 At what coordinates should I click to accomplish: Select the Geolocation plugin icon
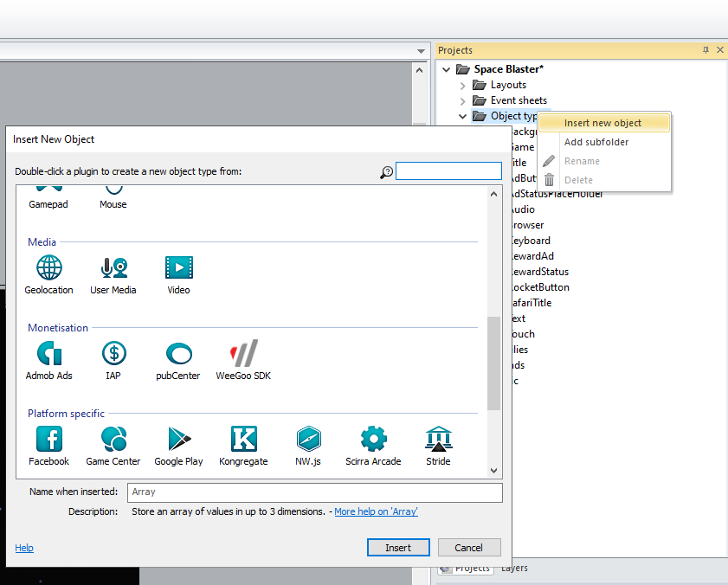tap(49, 267)
